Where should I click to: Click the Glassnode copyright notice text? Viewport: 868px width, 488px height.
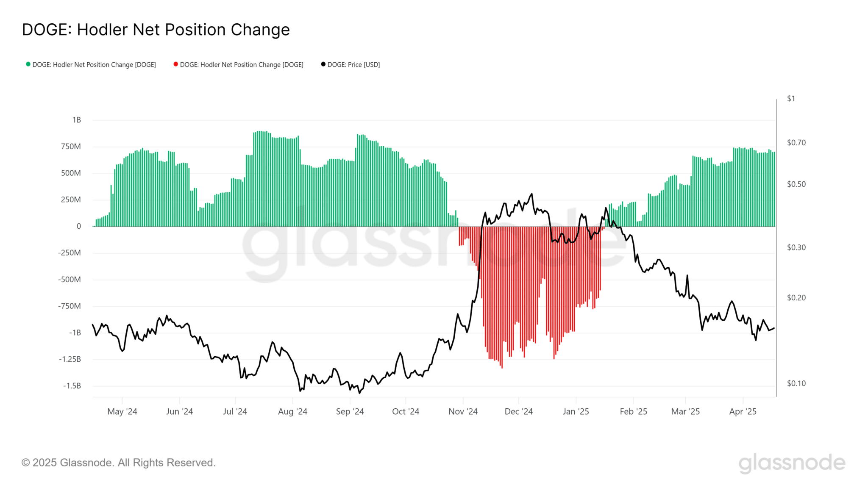point(119,463)
